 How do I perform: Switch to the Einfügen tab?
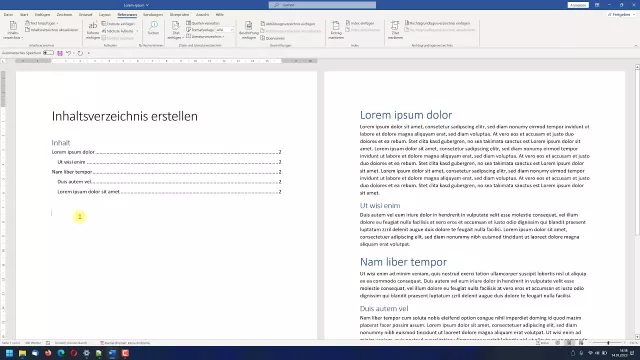[42, 14]
